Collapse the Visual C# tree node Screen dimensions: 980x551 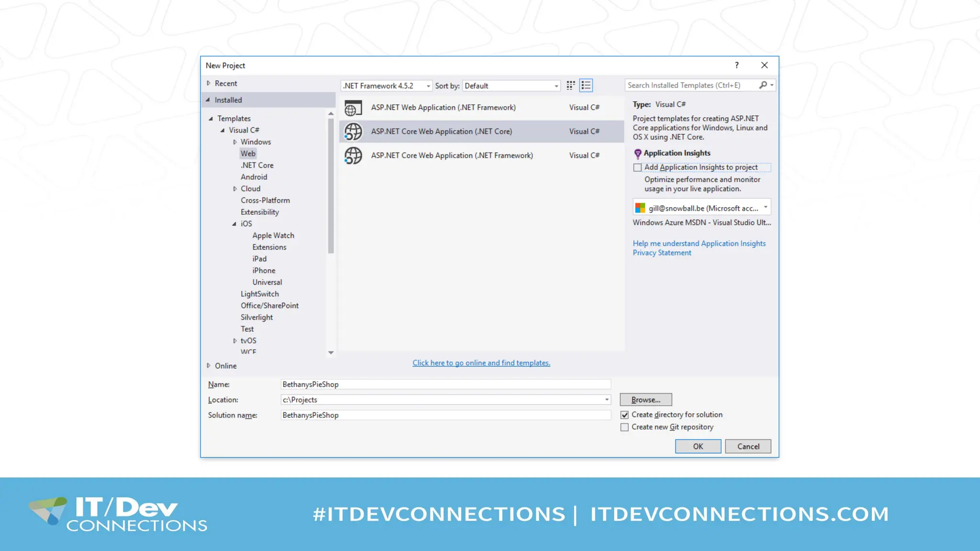click(x=223, y=130)
